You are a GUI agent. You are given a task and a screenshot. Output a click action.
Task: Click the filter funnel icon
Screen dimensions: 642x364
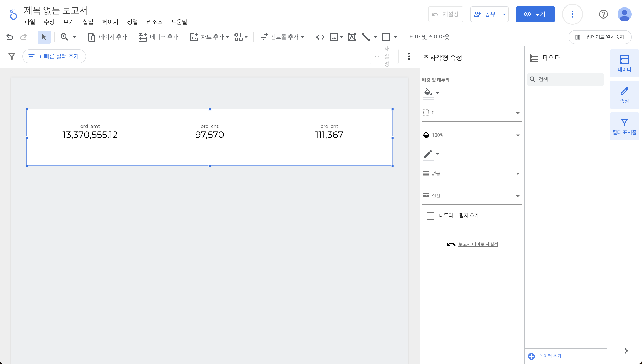(12, 56)
